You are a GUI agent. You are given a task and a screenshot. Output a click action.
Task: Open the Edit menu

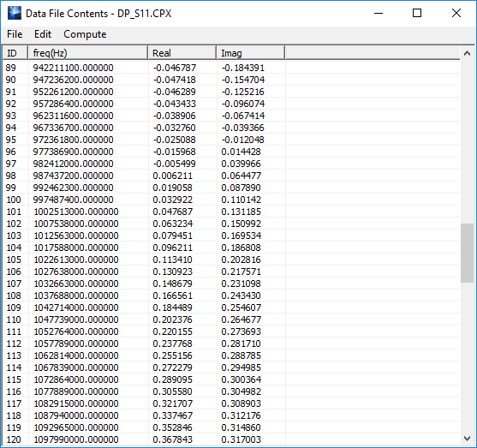click(43, 34)
